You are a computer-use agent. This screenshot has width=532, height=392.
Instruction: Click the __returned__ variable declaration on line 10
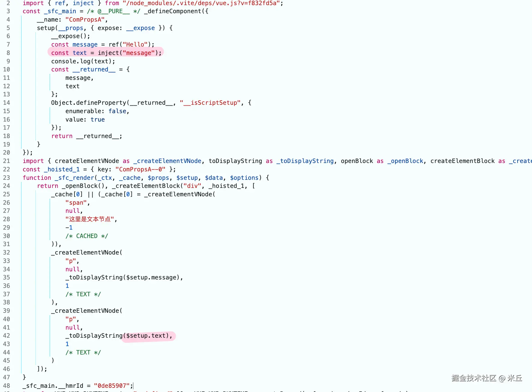94,69
